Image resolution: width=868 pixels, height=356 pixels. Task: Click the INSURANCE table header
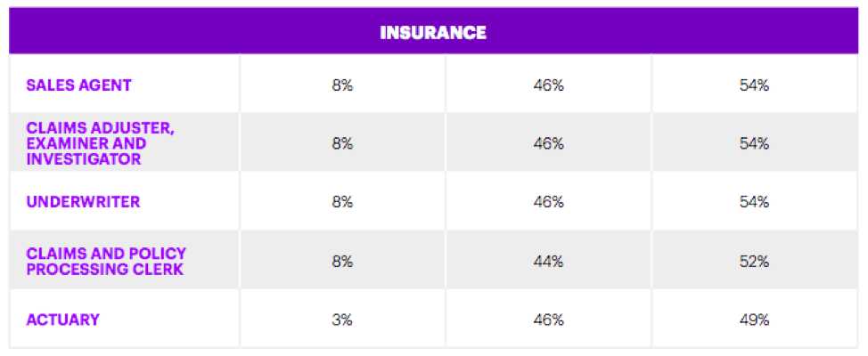[x=433, y=33]
